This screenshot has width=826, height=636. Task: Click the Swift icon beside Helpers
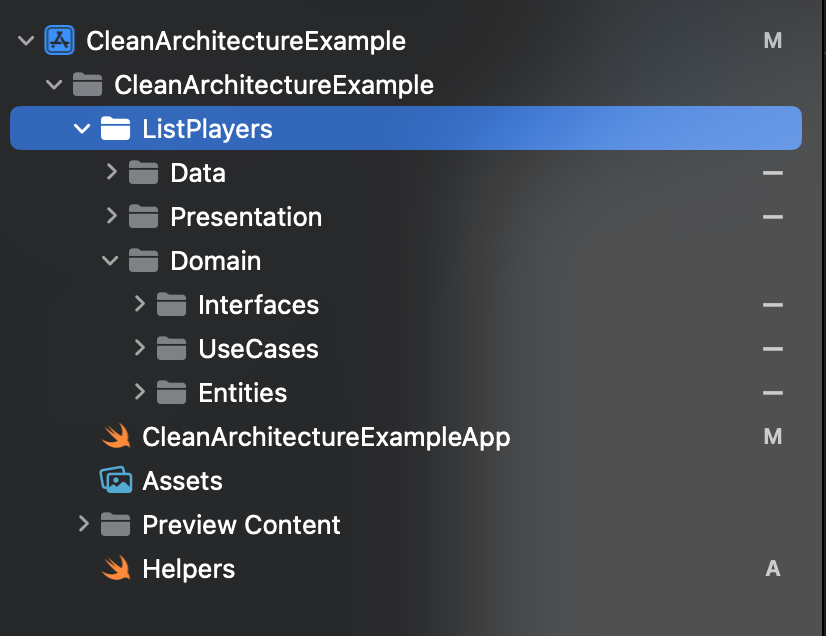coord(116,568)
